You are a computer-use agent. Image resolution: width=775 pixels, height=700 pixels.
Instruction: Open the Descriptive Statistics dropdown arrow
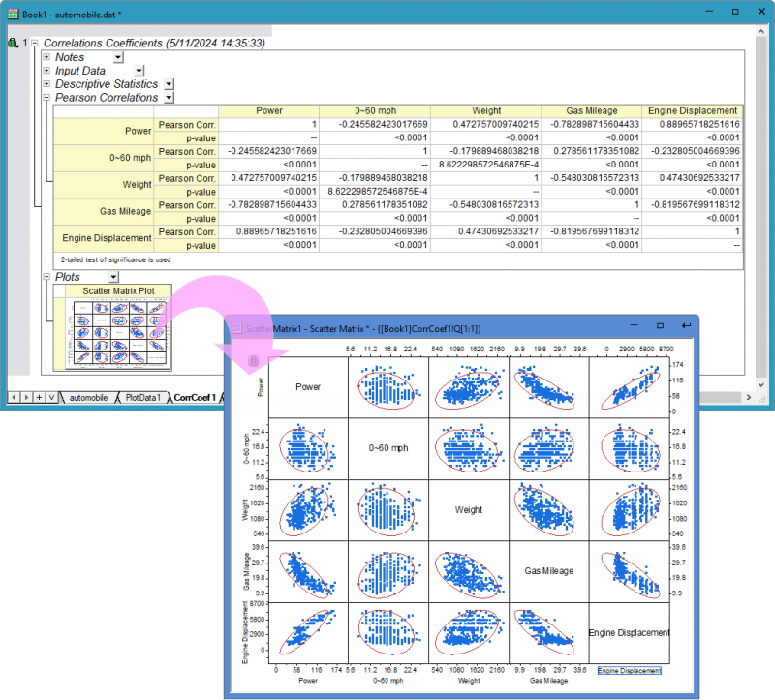tap(169, 84)
